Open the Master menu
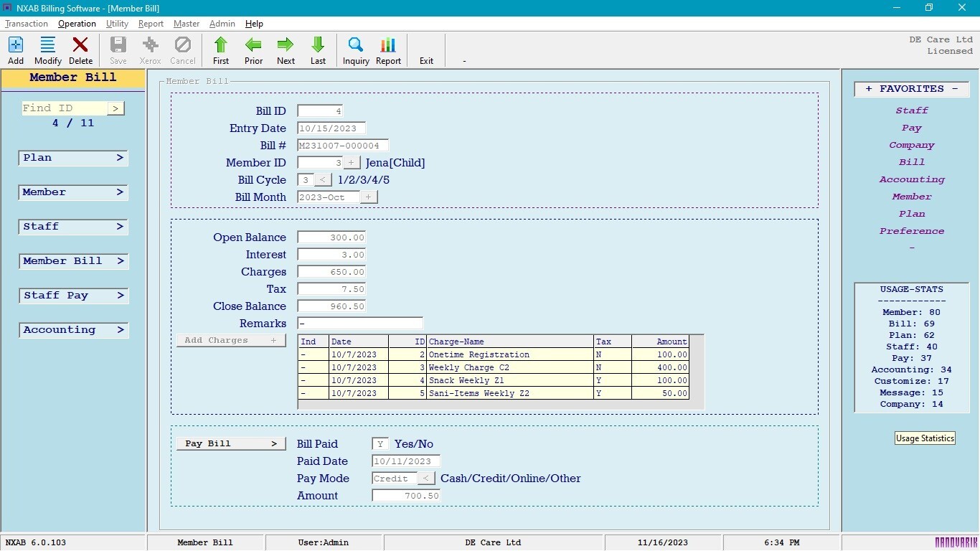Screen dimensions: 980x551 pyautogui.click(x=187, y=24)
